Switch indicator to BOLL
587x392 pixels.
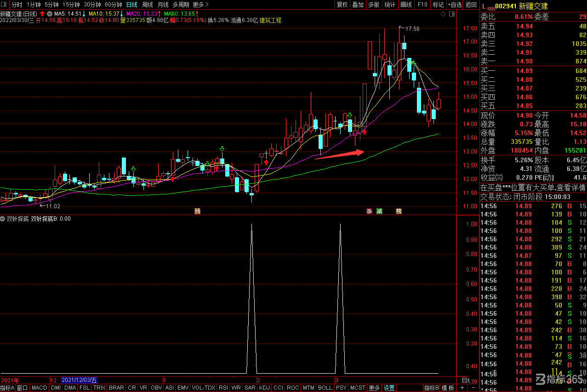tap(325, 388)
